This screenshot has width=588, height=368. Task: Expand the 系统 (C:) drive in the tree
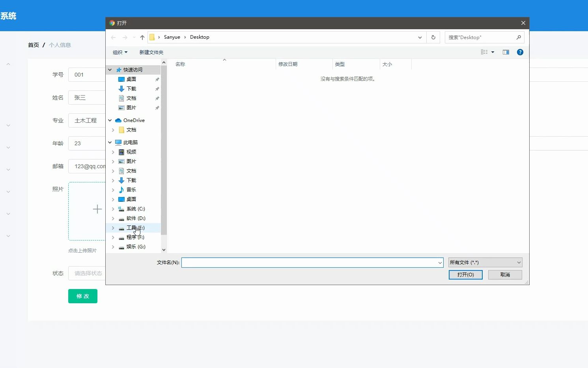click(113, 208)
